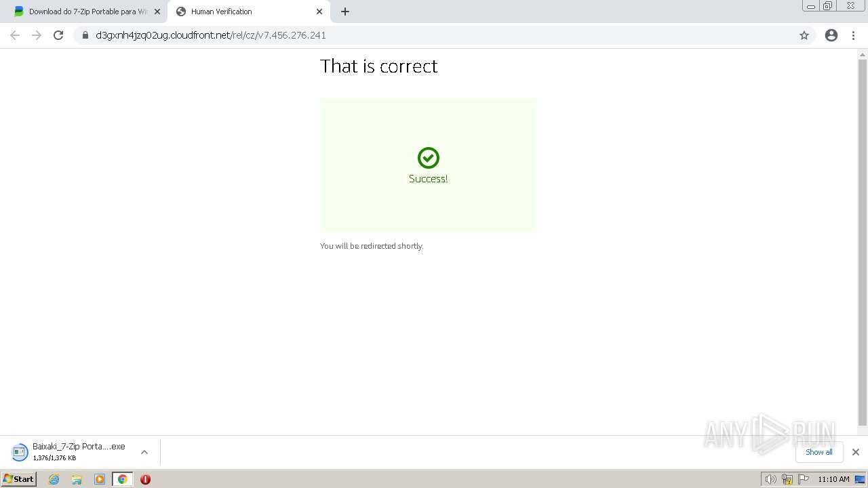This screenshot has height=488, width=868.
Task: Click the 11:10 AM clock
Action: coord(833,479)
